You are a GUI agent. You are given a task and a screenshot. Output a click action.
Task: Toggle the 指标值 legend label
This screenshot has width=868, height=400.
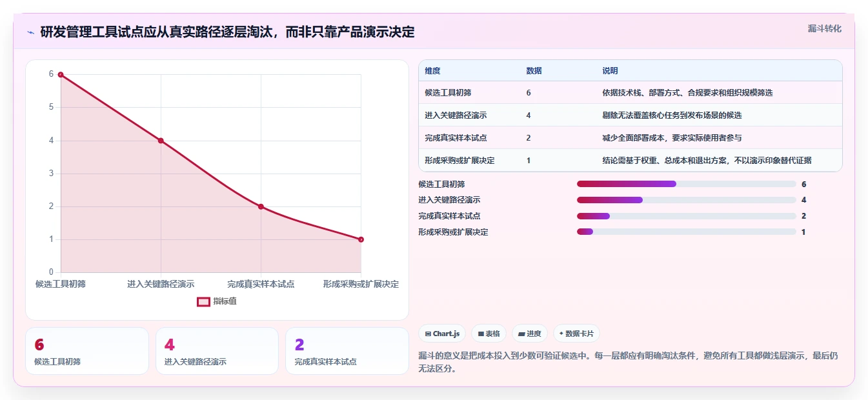point(225,301)
